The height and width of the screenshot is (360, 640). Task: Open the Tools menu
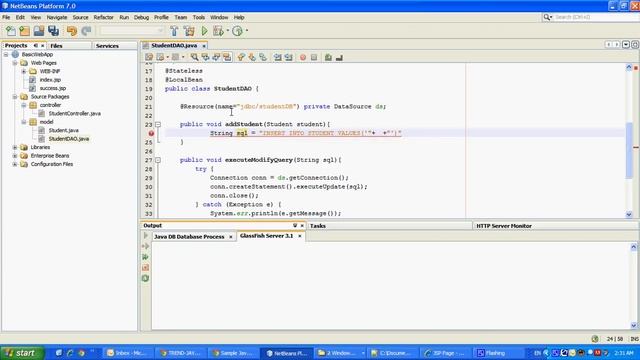pyautogui.click(x=199, y=18)
